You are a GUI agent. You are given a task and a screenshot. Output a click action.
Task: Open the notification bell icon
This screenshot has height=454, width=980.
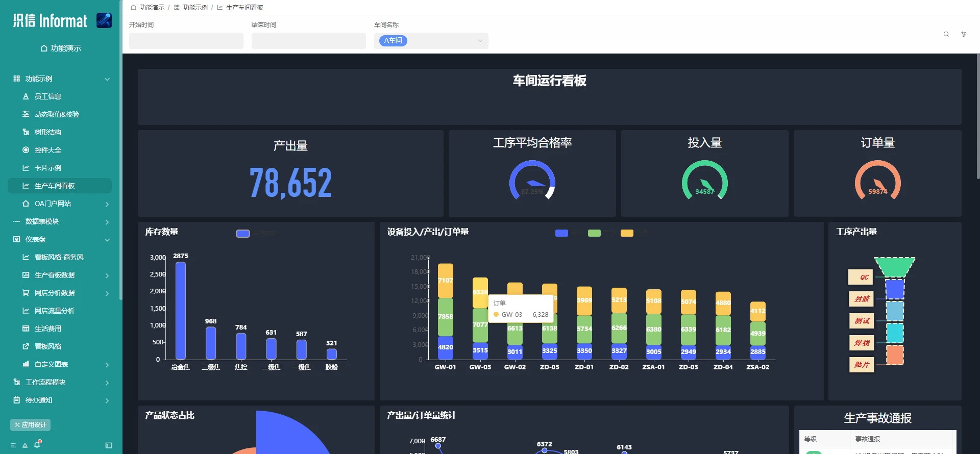pos(37,445)
